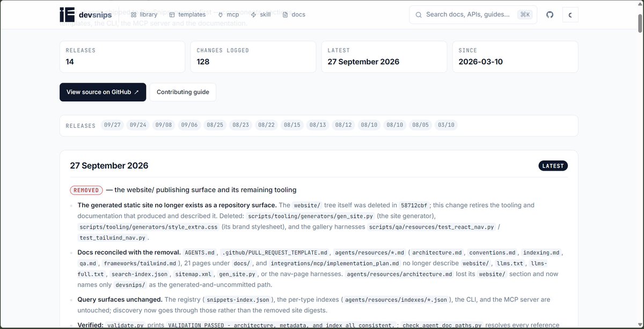The width and height of the screenshot is (644, 329).
Task: Click .github/PULL_REQUEST_TEMPLATE.md code text
Action: coord(274,252)
